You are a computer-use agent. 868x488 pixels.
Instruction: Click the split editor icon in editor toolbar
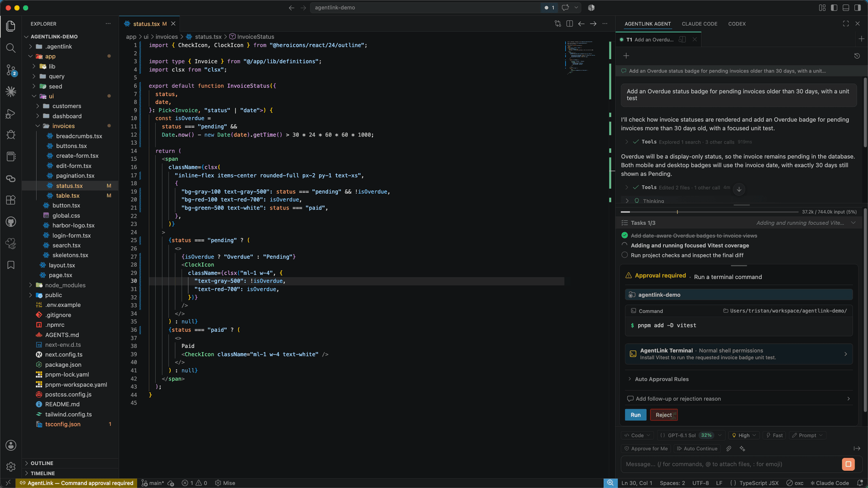[570, 24]
